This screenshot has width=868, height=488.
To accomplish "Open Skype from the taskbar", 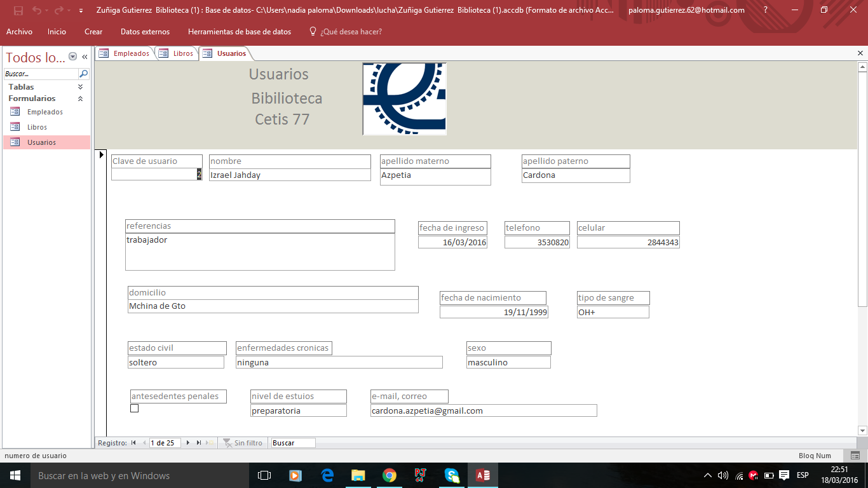I will (x=452, y=475).
